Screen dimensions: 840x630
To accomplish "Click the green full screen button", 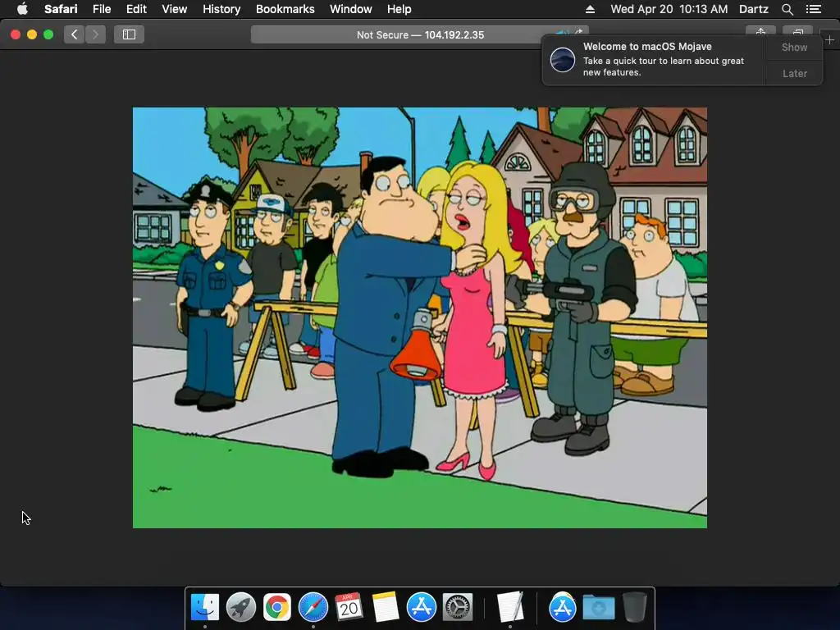I will point(48,34).
